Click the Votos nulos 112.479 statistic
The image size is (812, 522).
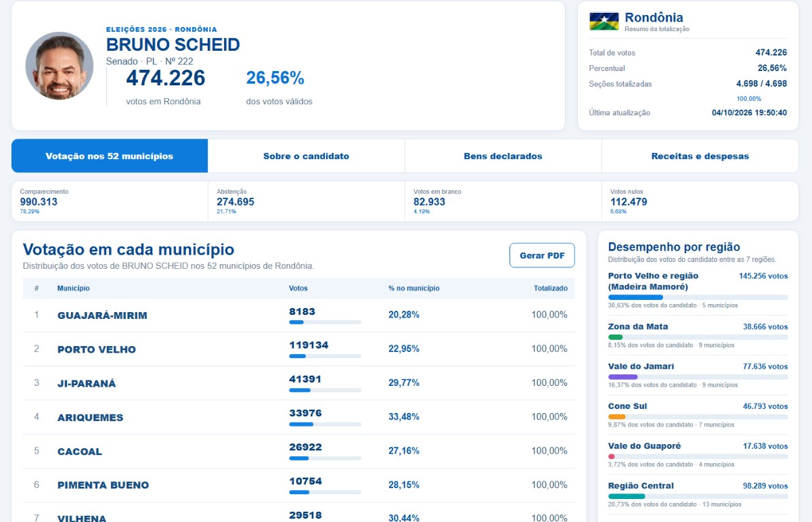click(x=700, y=202)
